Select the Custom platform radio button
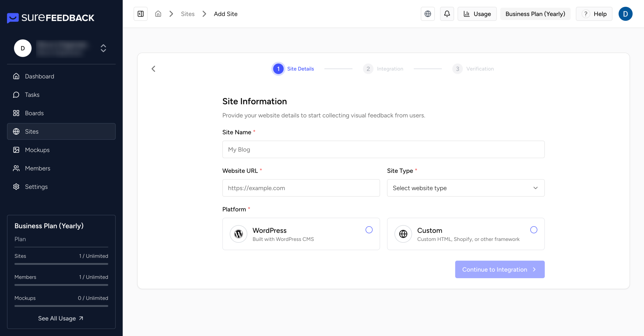The image size is (644, 336). tap(534, 230)
